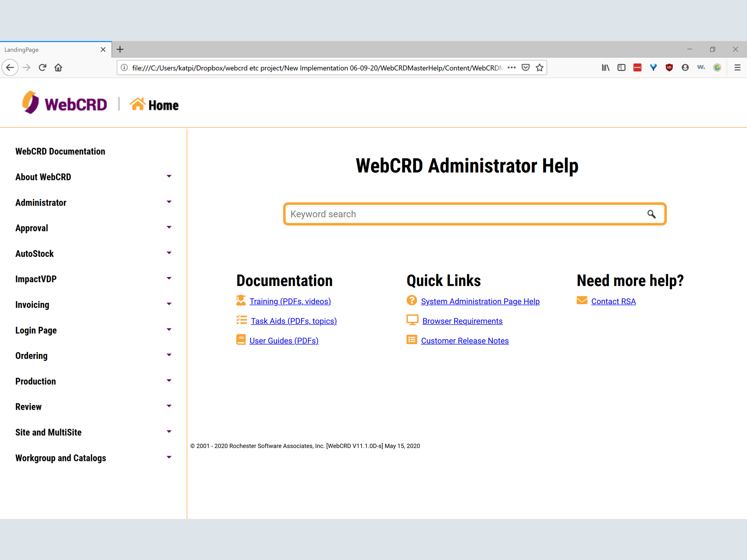The height and width of the screenshot is (560, 747).
Task: Open Customer Release Notes link
Action: click(465, 340)
